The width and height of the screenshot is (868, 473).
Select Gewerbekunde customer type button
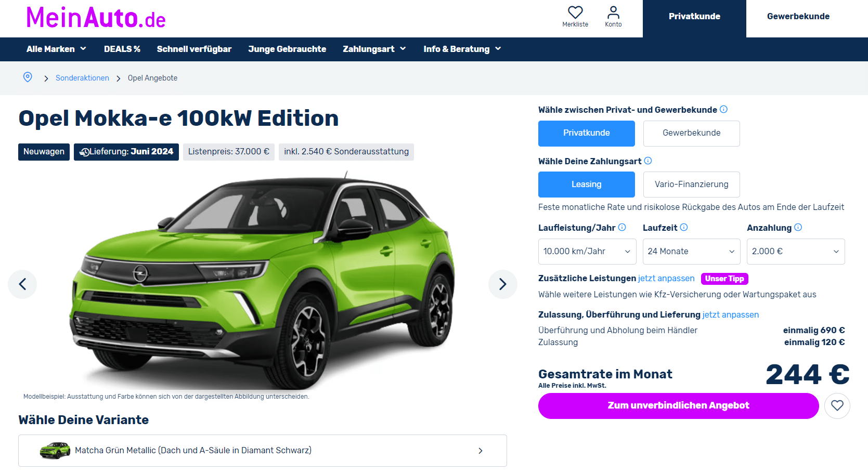click(691, 133)
